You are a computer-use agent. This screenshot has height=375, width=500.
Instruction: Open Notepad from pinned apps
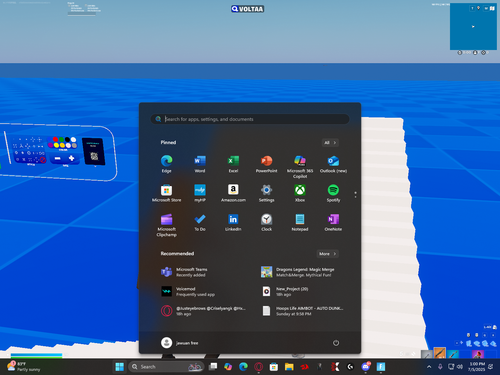[x=300, y=222]
